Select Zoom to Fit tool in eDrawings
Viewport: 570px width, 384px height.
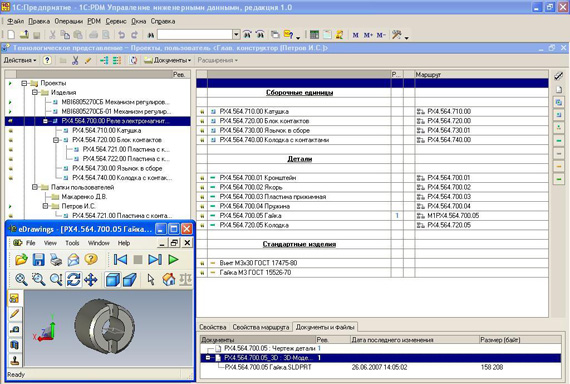pos(21,279)
